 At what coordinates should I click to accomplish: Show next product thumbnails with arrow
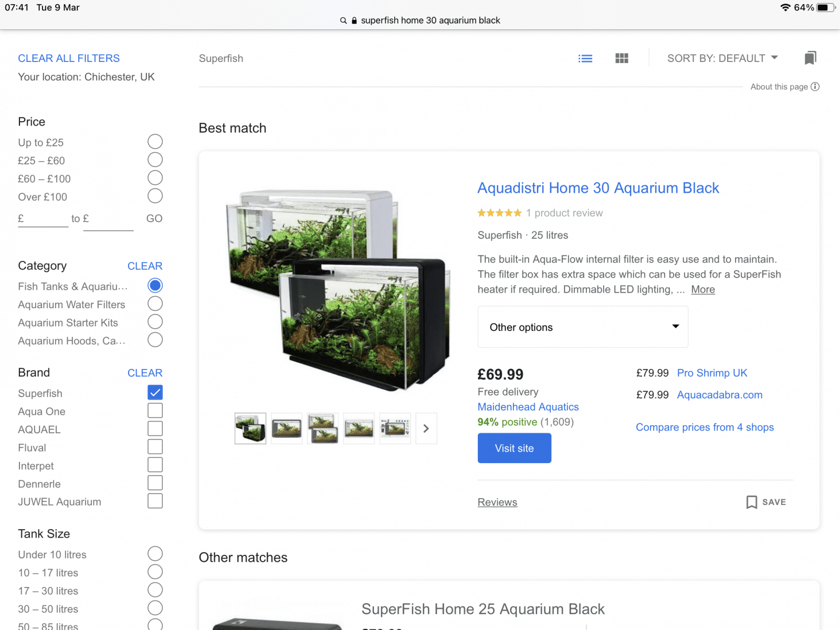click(x=426, y=428)
